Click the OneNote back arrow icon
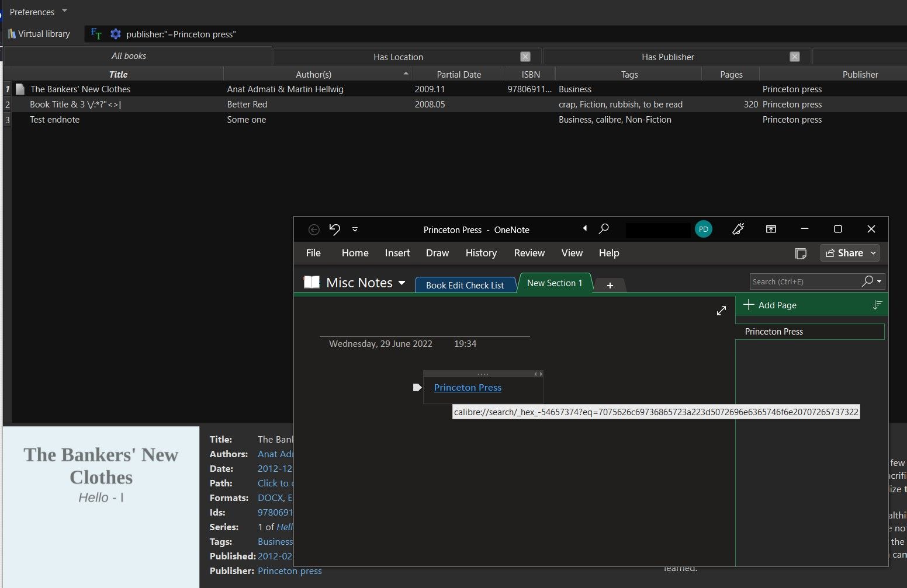Screen dimensions: 907x588 point(314,229)
